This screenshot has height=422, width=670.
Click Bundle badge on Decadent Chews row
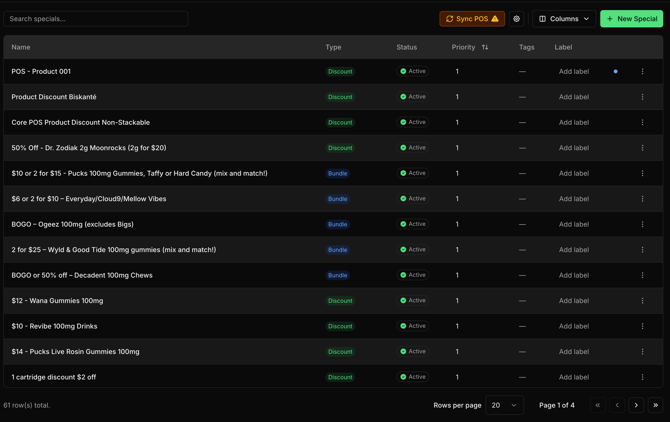[x=338, y=275]
